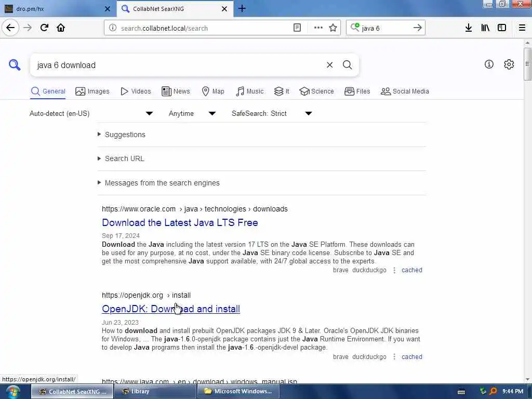Toggle the browser sidebar
The image size is (532, 399).
[x=502, y=28]
